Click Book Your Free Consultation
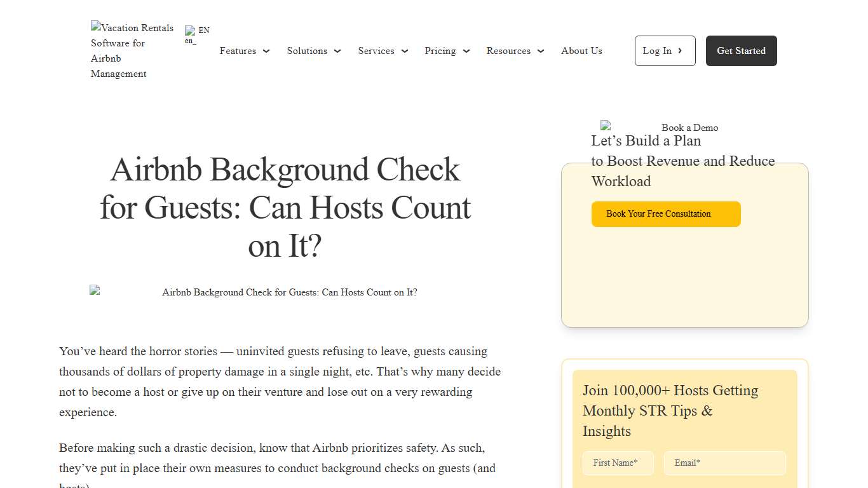The width and height of the screenshot is (868, 488). 666,214
